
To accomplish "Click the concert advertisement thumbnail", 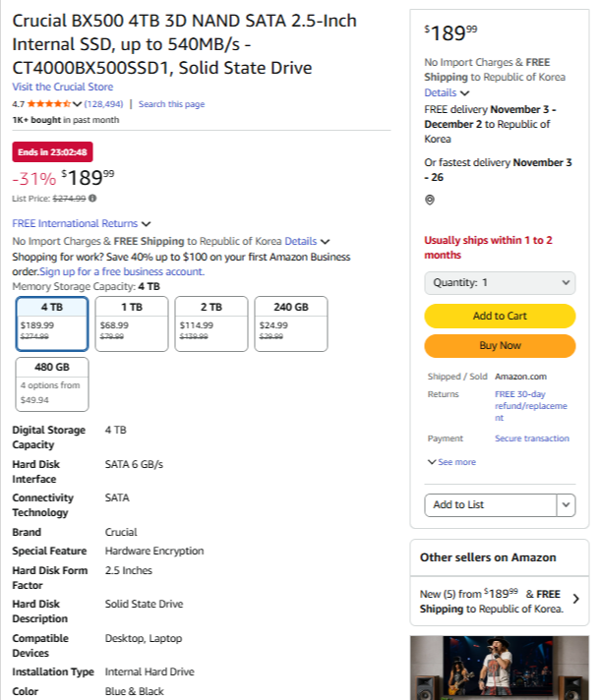I will (499, 668).
